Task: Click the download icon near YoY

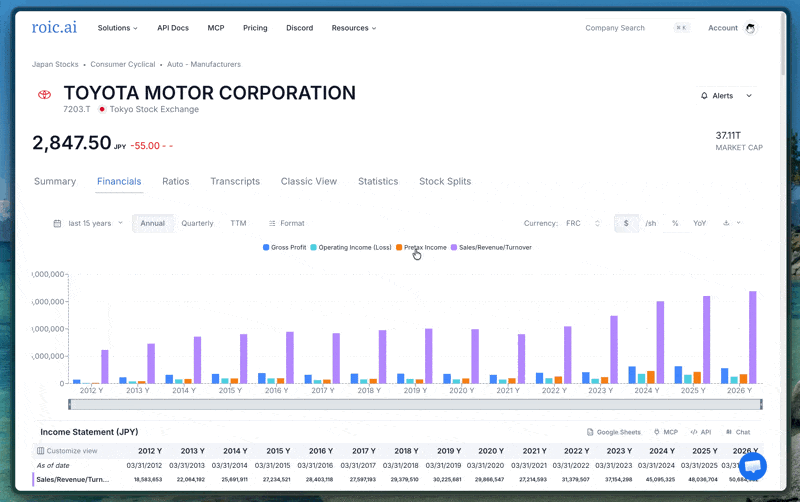Action: click(x=726, y=223)
